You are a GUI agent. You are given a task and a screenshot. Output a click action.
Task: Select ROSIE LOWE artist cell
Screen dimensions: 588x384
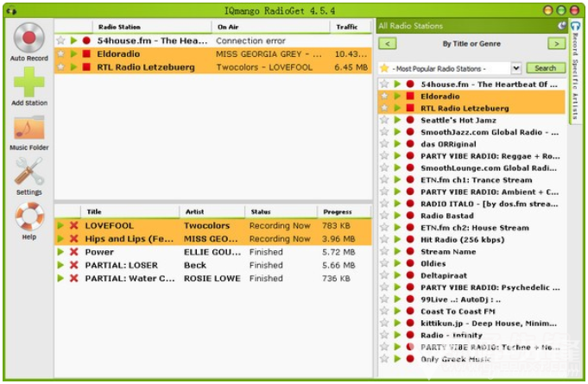[x=212, y=279]
